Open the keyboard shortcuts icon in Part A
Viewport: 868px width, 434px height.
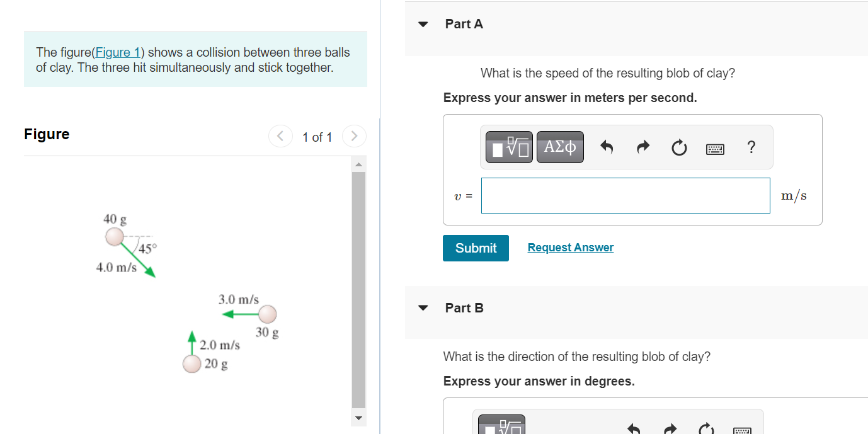(715, 147)
